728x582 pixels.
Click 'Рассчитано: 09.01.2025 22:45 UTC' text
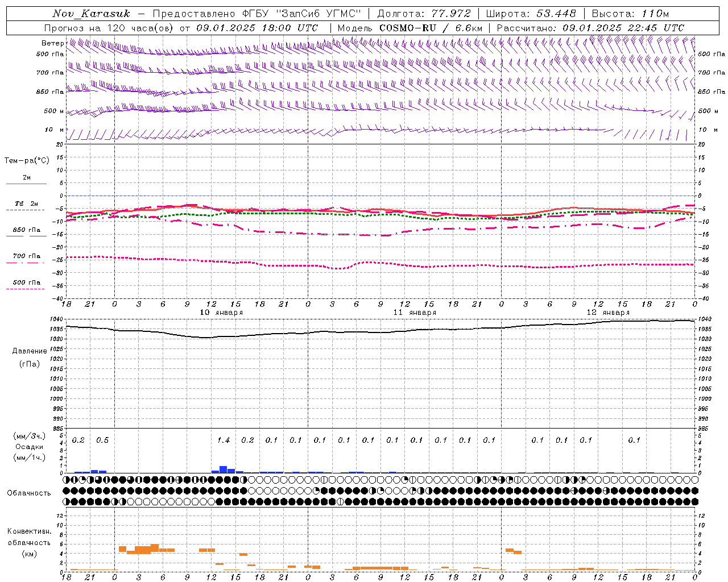(x=590, y=28)
